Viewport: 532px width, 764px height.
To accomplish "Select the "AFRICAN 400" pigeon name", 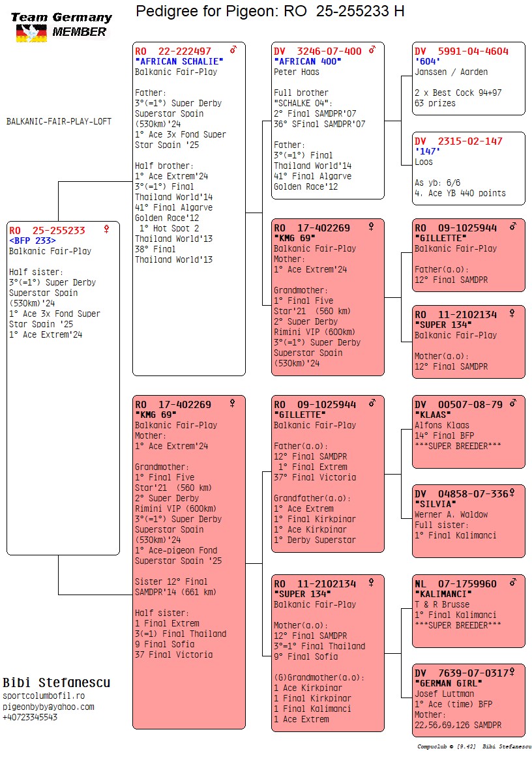I will pyautogui.click(x=308, y=61).
